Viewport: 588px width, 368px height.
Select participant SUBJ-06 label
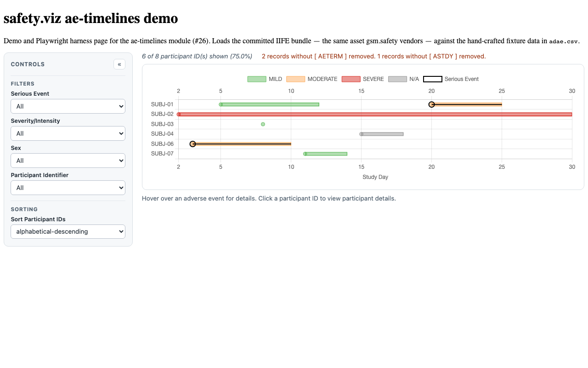coord(162,144)
